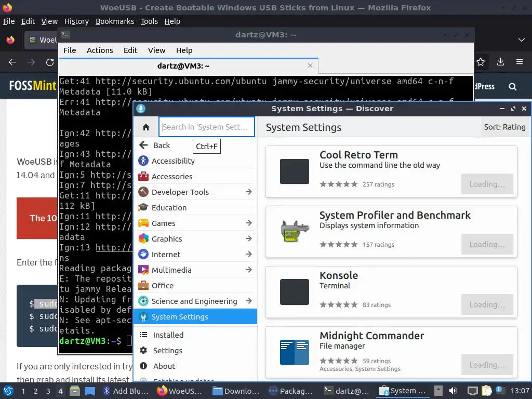This screenshot has height=399, width=532.
Task: Open Firefox Bookmarks menu
Action: [115, 21]
